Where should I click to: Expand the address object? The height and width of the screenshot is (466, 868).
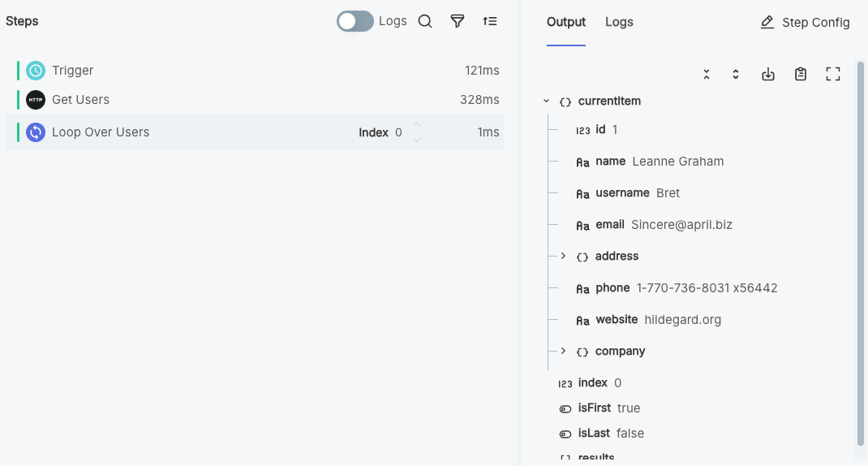click(x=563, y=256)
